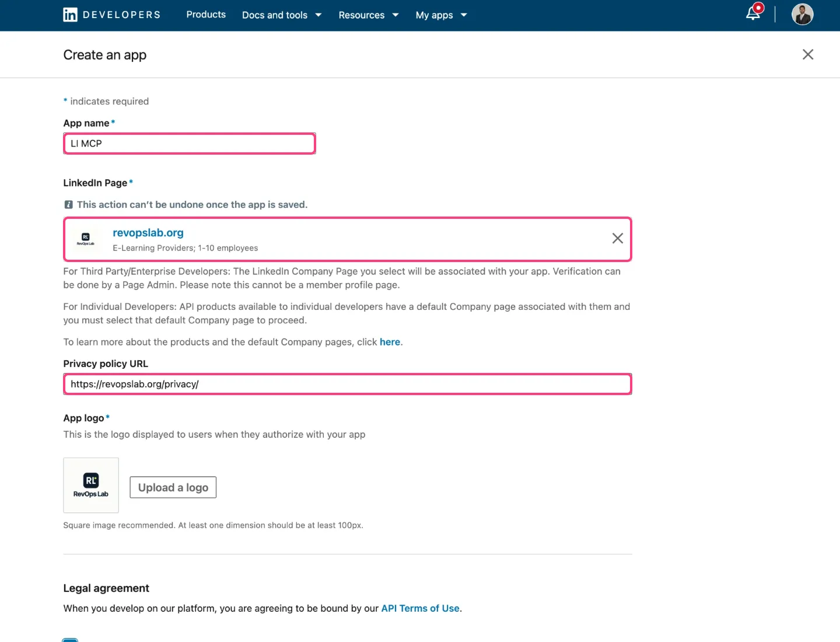This screenshot has width=840, height=642.
Task: Click the RevOps Lab app logo thumbnail
Action: [x=91, y=485]
